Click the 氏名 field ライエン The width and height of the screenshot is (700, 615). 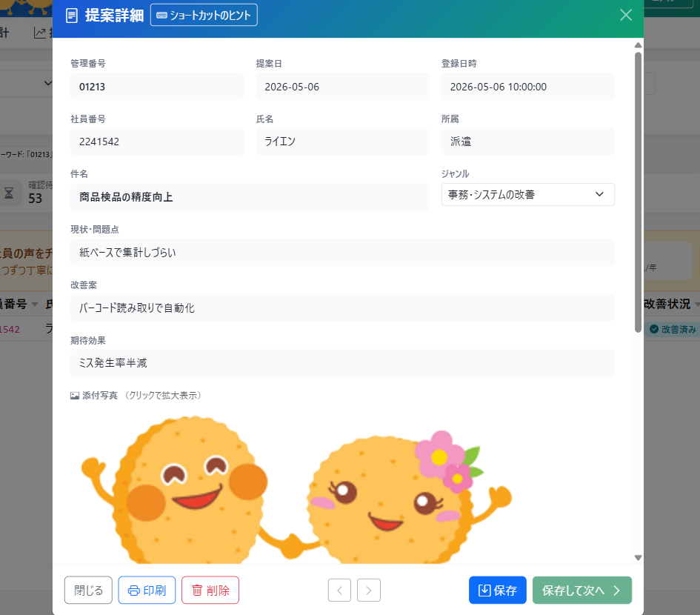[342, 142]
